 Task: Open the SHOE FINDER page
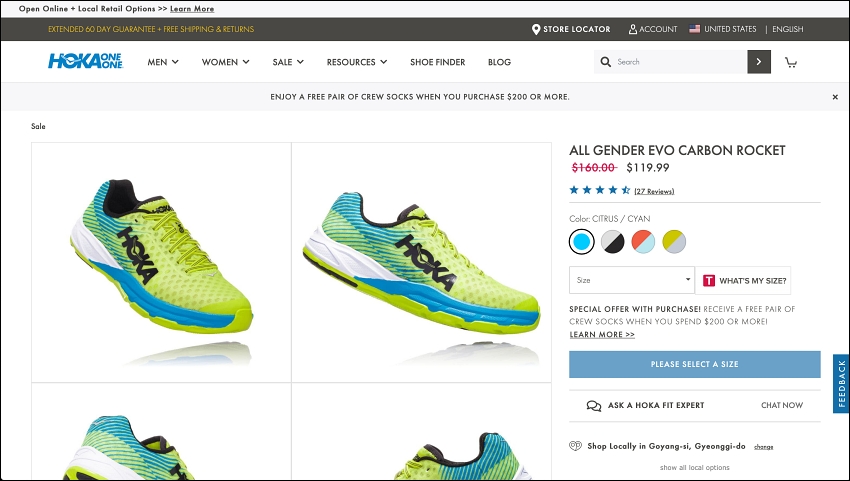(x=437, y=62)
